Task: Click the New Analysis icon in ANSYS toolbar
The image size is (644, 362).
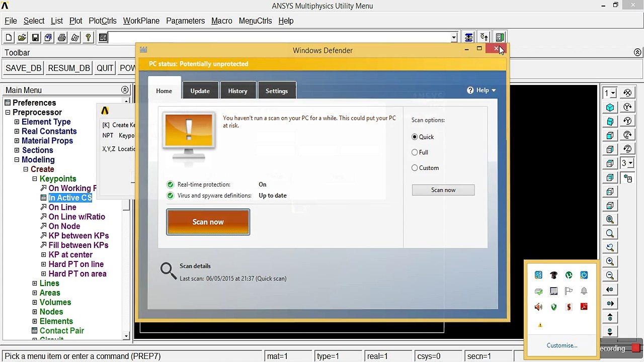Action: (9, 38)
